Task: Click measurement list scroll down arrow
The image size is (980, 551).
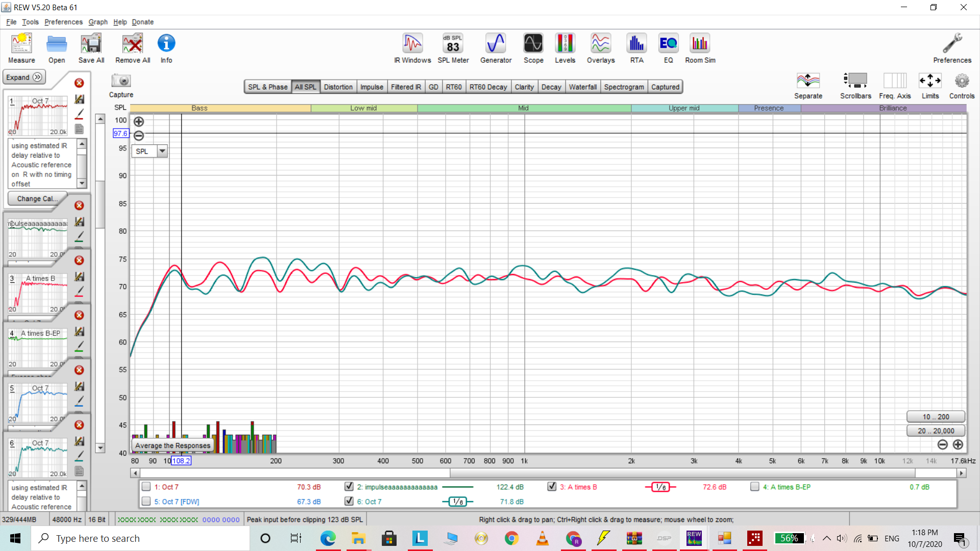Action: [x=101, y=448]
